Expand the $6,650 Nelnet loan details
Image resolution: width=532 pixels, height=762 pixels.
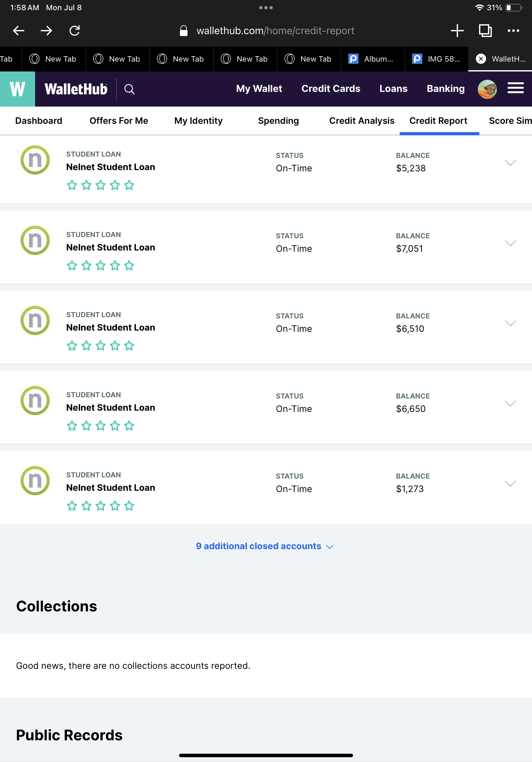point(510,403)
